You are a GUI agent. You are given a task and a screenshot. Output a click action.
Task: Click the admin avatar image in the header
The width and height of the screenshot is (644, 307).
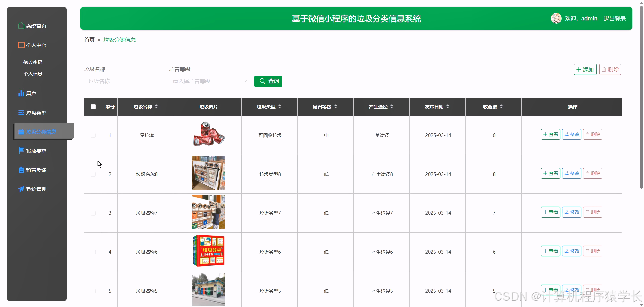556,18
